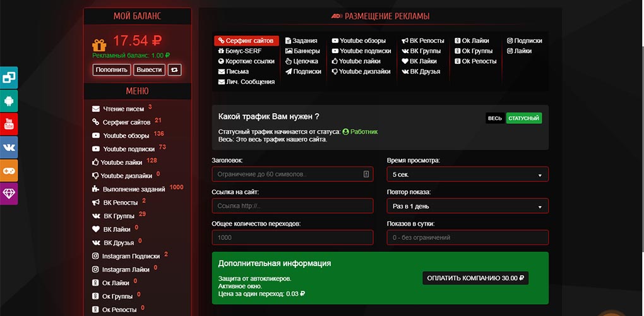Viewport: 644px width, 316px height.
Task: Click the teal windows icon at sidebar top
Action: [x=9, y=77]
